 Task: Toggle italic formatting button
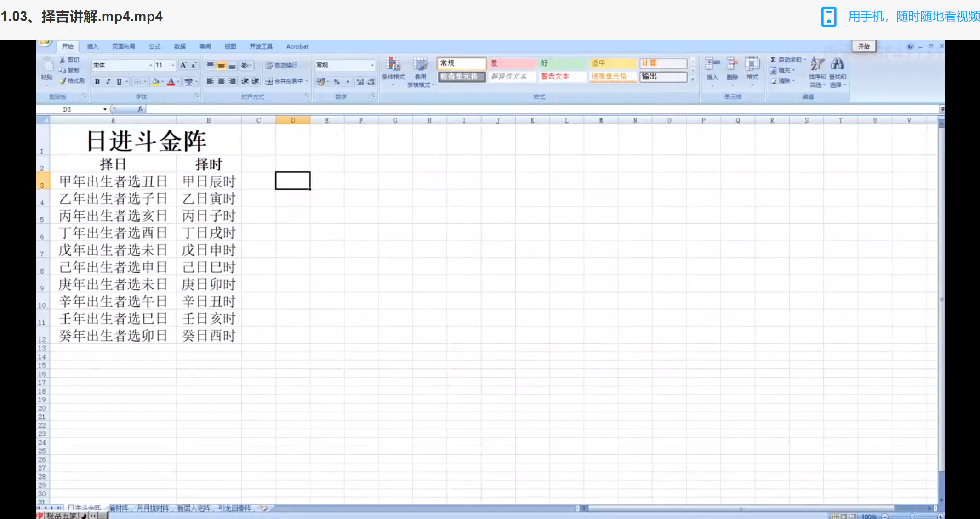point(108,82)
